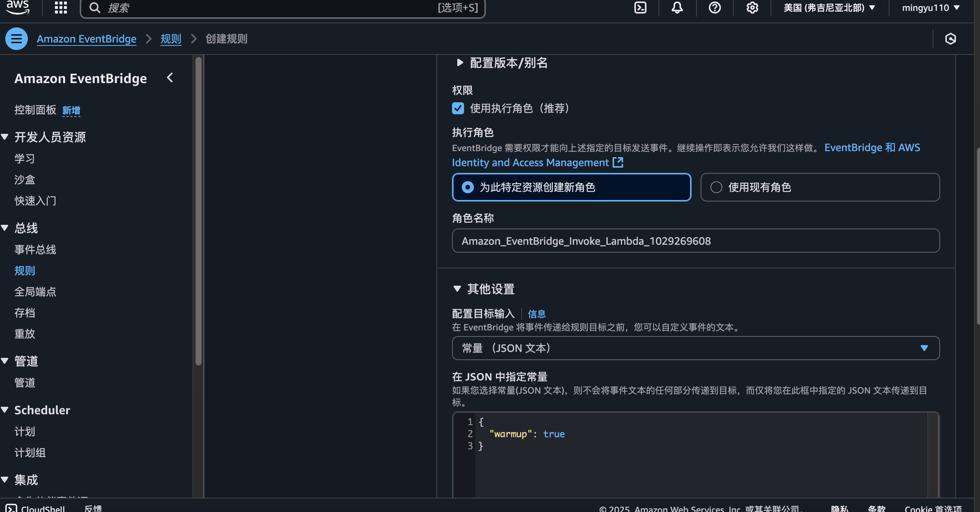This screenshot has height=512, width=980.
Task: Focus the top 搜索 search field
Action: point(283,8)
